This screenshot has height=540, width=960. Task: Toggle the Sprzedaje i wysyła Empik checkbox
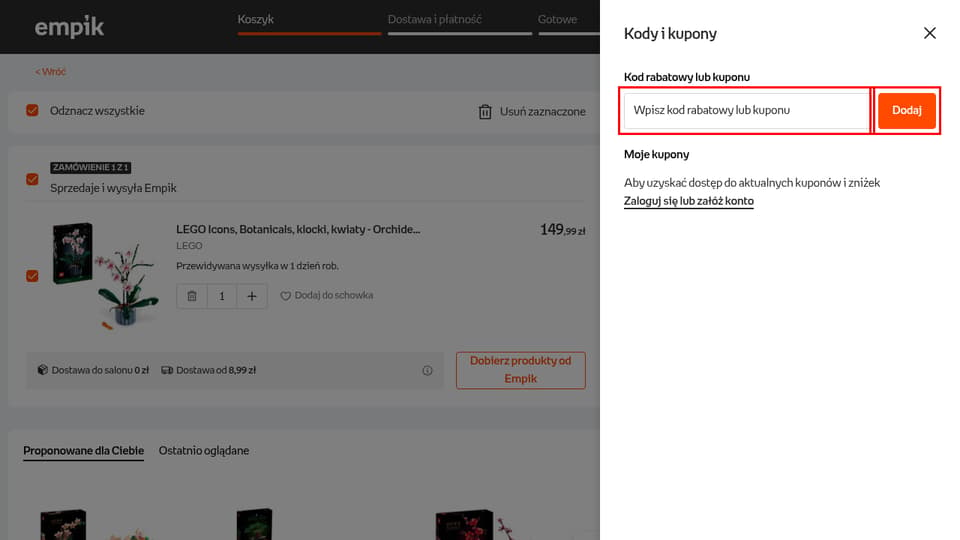32,179
